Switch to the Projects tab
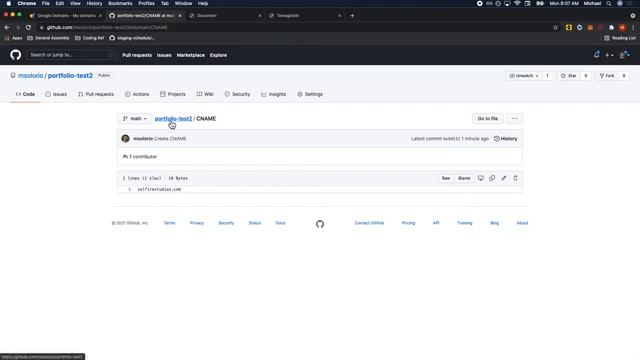 point(173,94)
